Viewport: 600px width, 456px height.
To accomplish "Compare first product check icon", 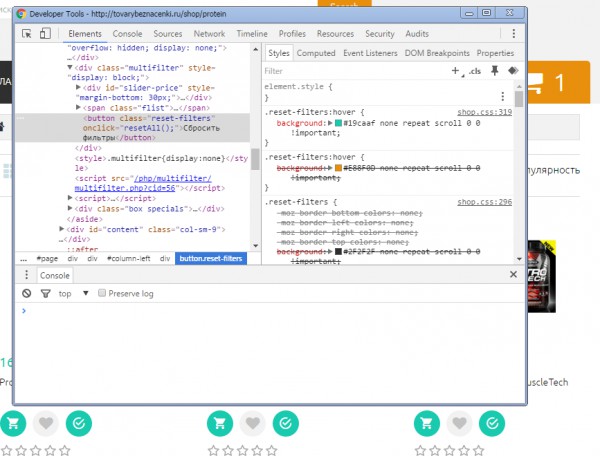I will coord(79,423).
